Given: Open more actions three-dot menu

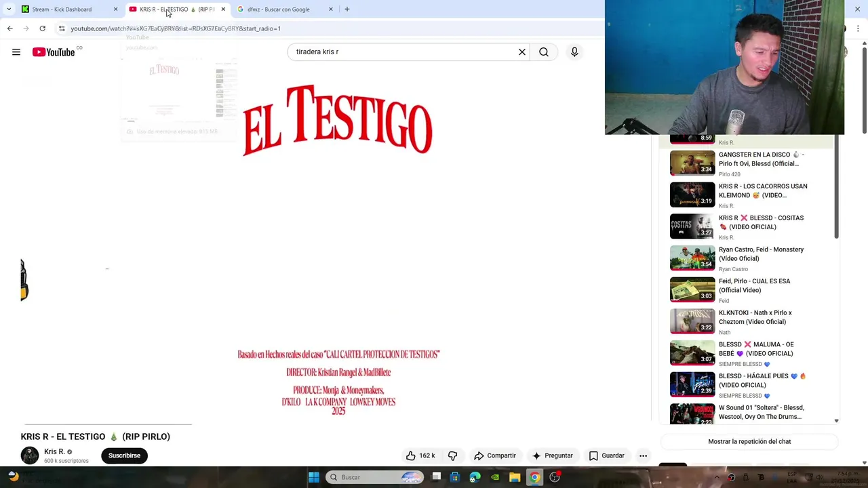Looking at the screenshot, I should 643,455.
